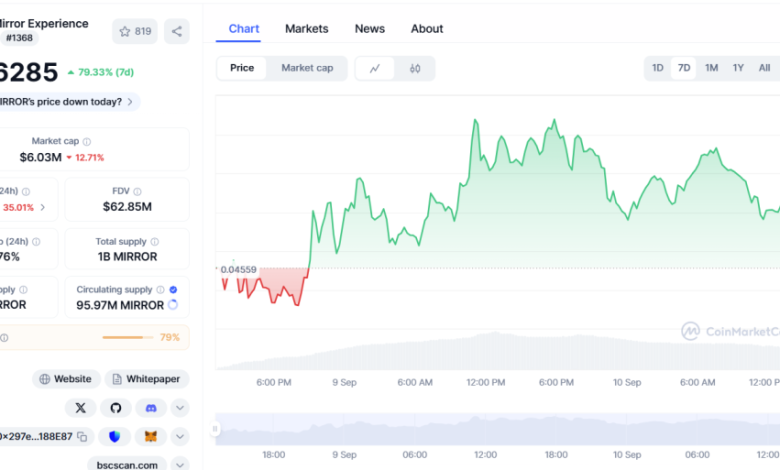
Task: Click the $6.03M market cap value
Action: coord(40,157)
